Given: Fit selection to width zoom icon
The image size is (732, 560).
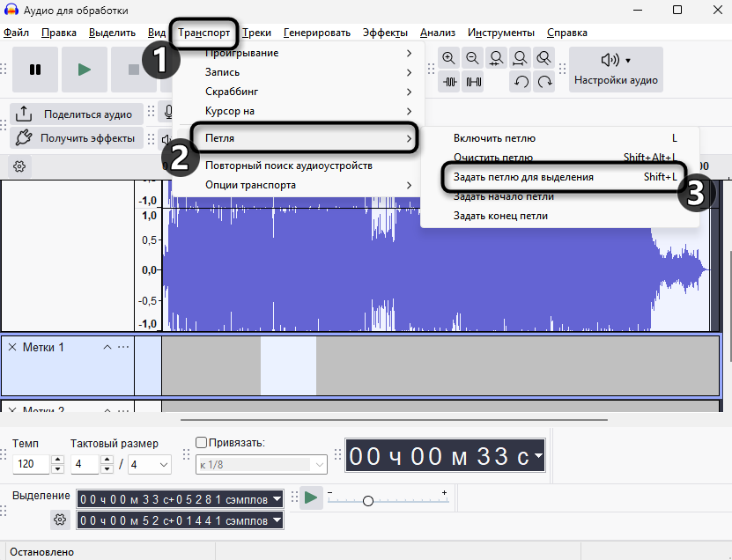Looking at the screenshot, I should 496,58.
